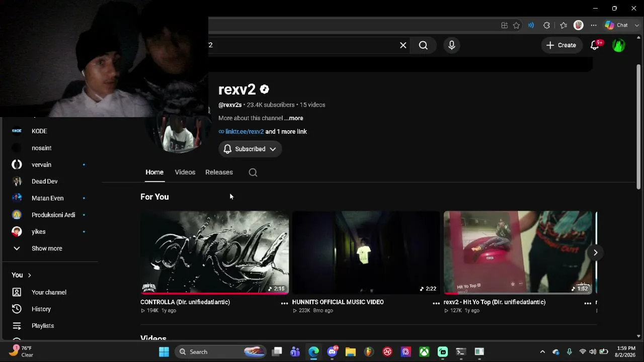Play the HUNNITS OFFICIAL MUSIC VIDEO thumbnail
The height and width of the screenshot is (362, 644).
[x=366, y=252]
